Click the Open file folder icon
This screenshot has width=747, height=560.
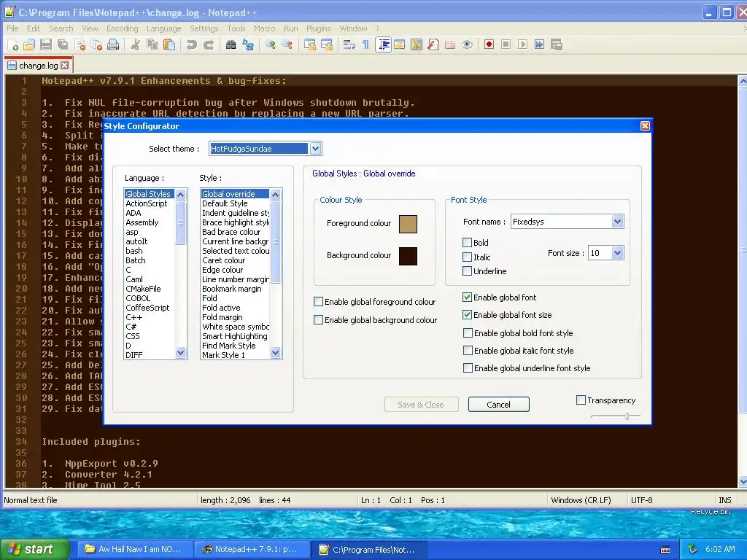point(29,44)
